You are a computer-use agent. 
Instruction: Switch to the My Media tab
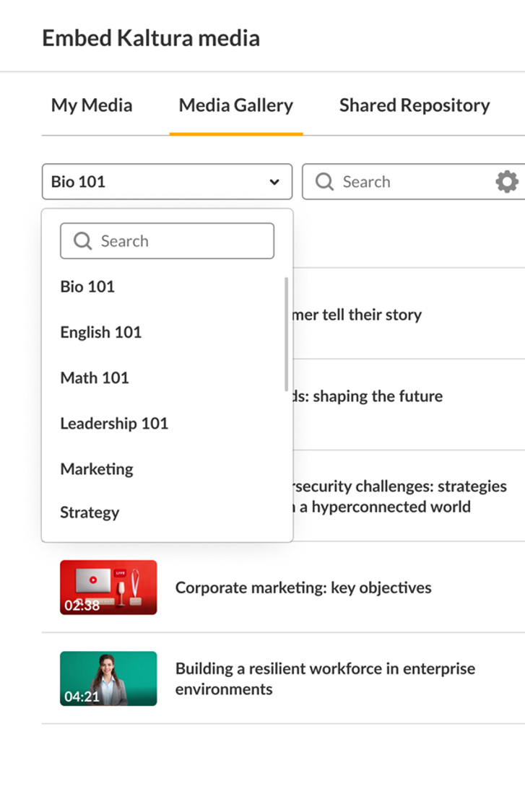tap(92, 105)
